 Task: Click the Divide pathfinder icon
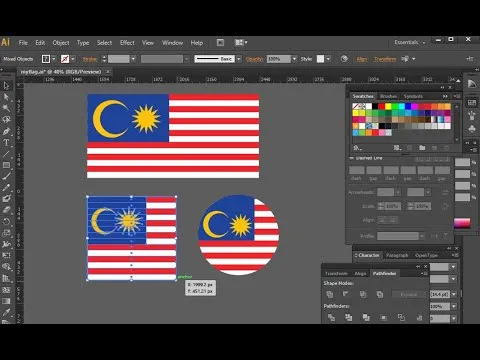coord(331,317)
